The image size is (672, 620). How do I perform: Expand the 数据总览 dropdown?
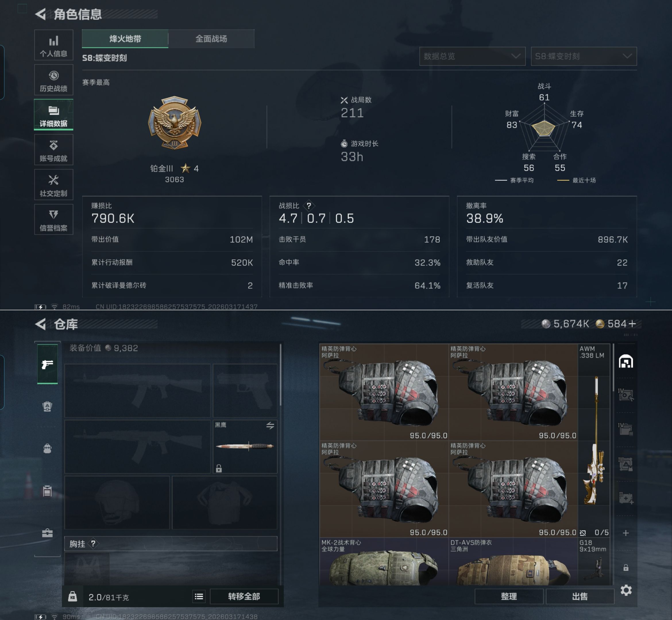(472, 56)
